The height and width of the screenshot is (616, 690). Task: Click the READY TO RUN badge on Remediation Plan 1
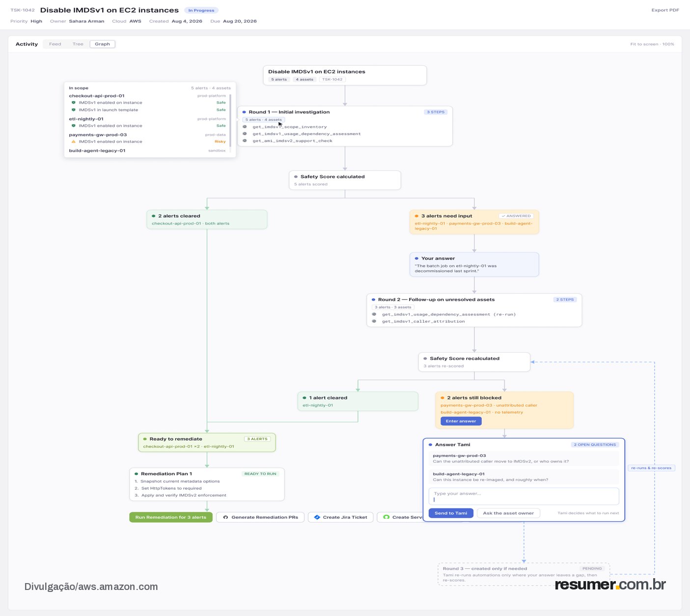(260, 474)
